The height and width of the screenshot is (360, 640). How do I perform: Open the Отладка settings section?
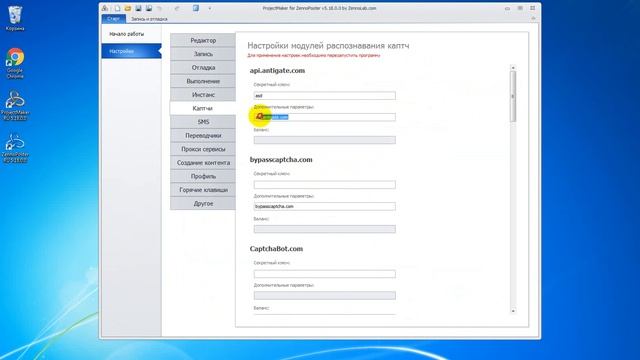[x=203, y=67]
